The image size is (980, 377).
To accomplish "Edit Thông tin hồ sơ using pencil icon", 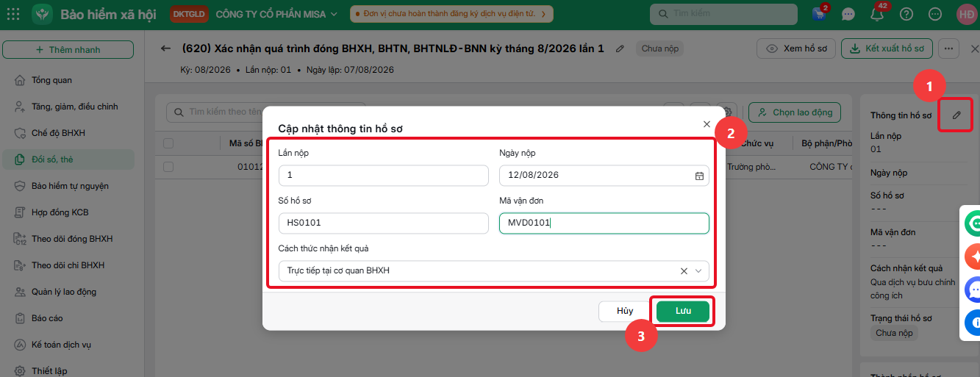I will (x=956, y=115).
